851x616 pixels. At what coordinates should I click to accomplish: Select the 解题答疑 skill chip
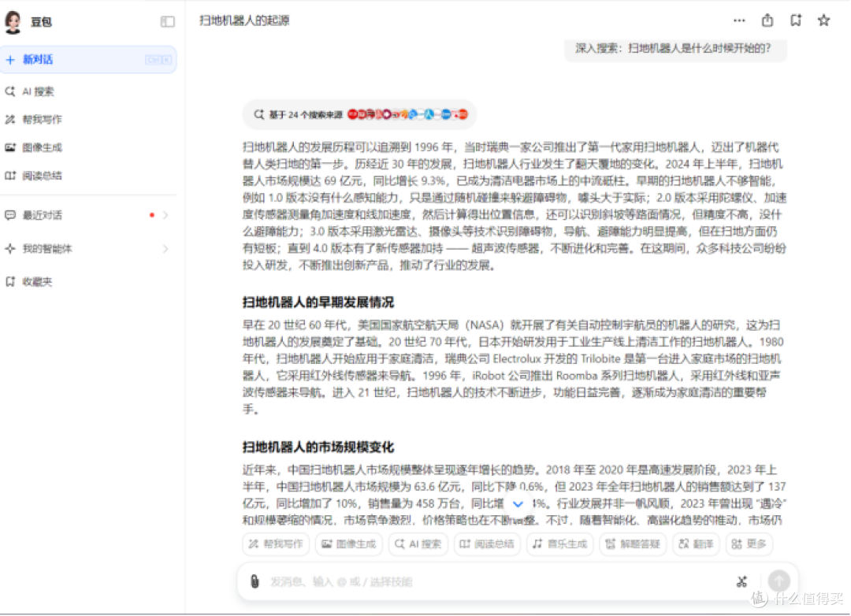coord(632,544)
